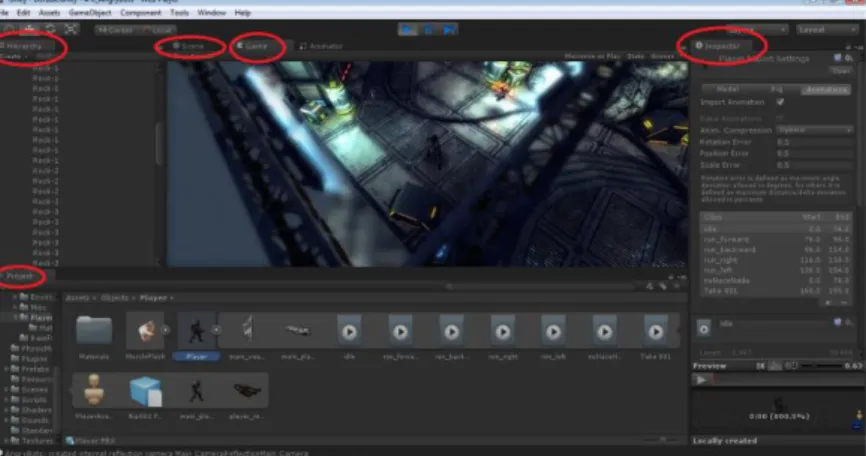The height and width of the screenshot is (456, 866).
Task: Click the Animations button in Inspector
Action: 826,89
